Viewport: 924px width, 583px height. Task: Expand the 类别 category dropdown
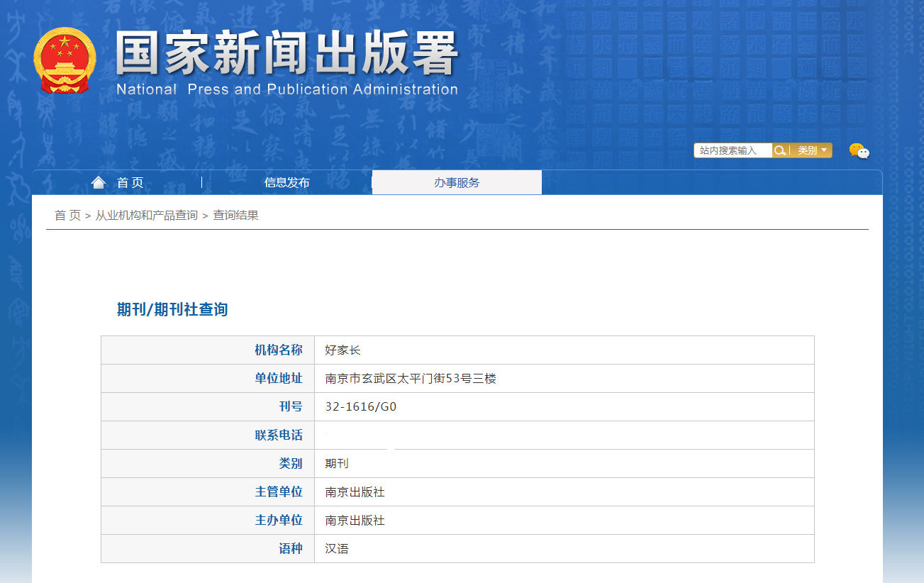(x=811, y=150)
